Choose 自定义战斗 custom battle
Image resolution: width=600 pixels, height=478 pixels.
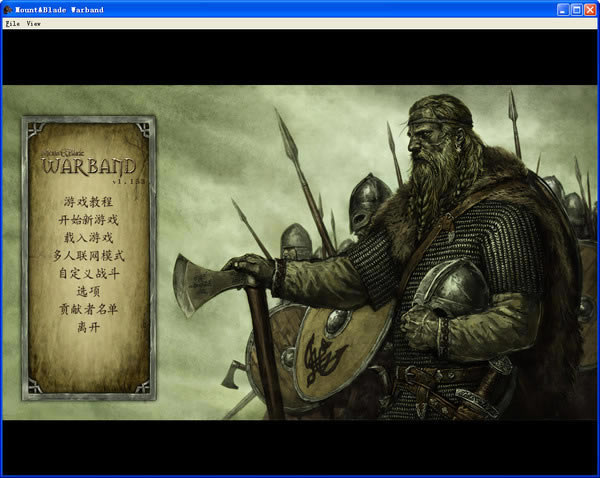point(88,273)
